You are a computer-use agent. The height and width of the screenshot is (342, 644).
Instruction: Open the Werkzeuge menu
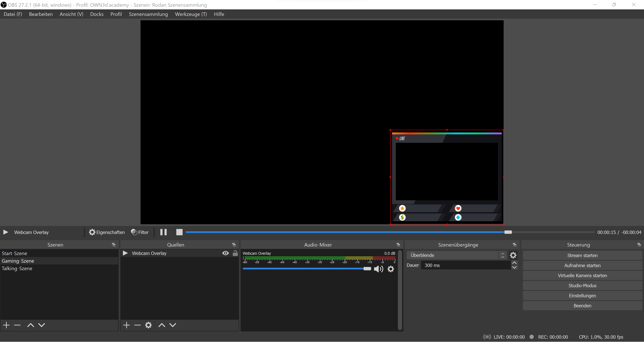(x=191, y=14)
